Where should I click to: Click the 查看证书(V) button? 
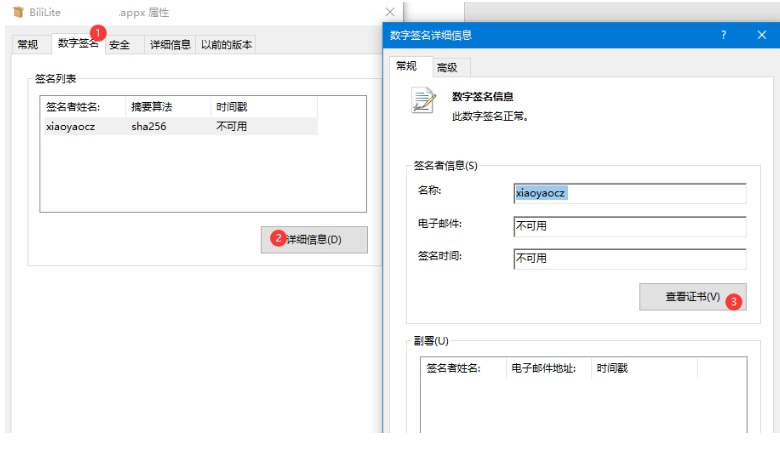click(x=693, y=297)
